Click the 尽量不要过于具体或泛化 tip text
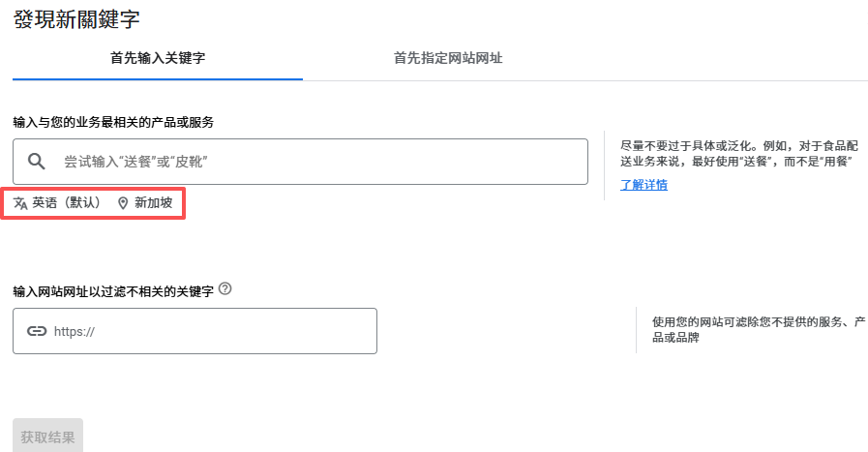Viewport: 868px width, 452px height. (x=735, y=153)
